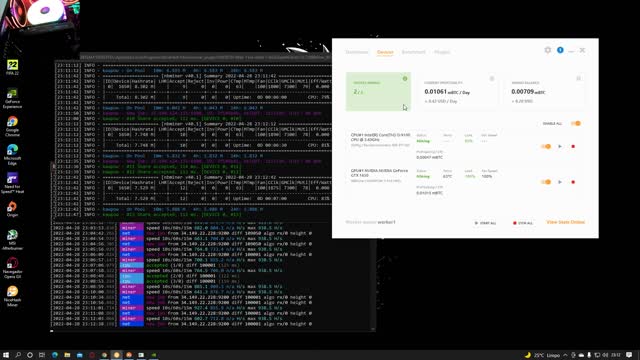Switch to the Benchmark tab
640x360 pixels.
(x=413, y=52)
